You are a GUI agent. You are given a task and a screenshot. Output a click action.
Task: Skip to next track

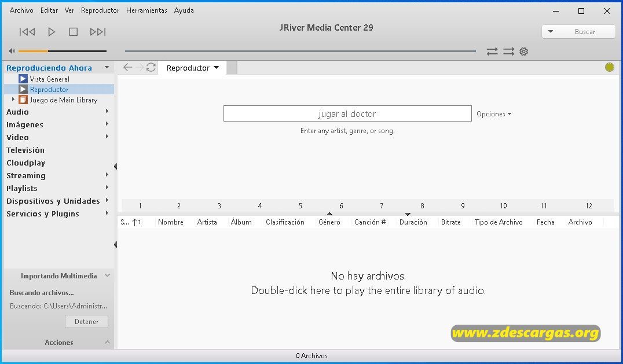[x=98, y=32]
